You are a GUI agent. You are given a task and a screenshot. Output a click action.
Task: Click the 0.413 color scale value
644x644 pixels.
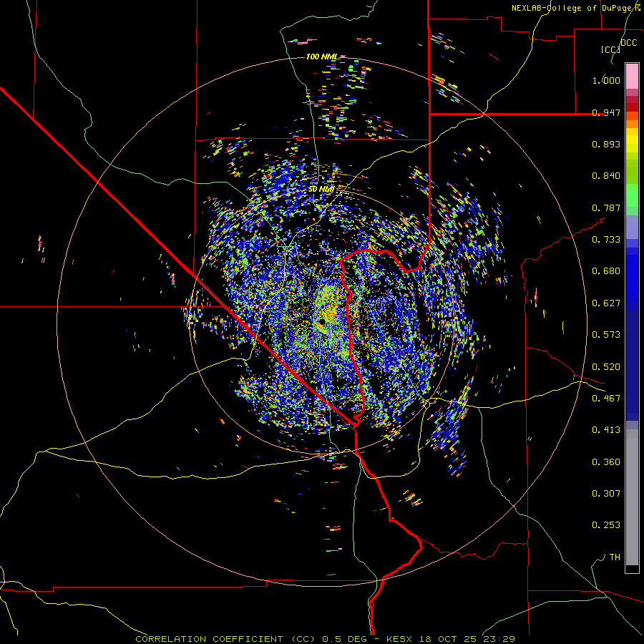pos(606,430)
